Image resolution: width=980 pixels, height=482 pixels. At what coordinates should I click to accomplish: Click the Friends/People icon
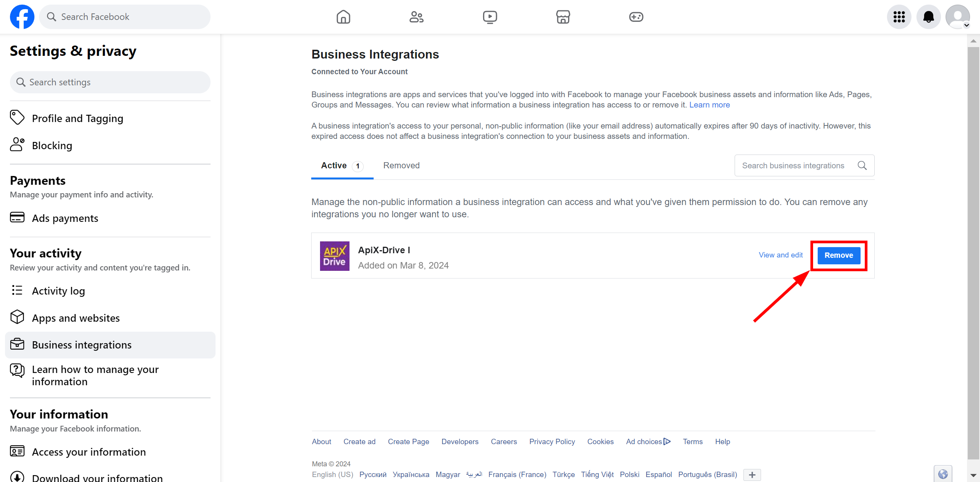(x=416, y=16)
